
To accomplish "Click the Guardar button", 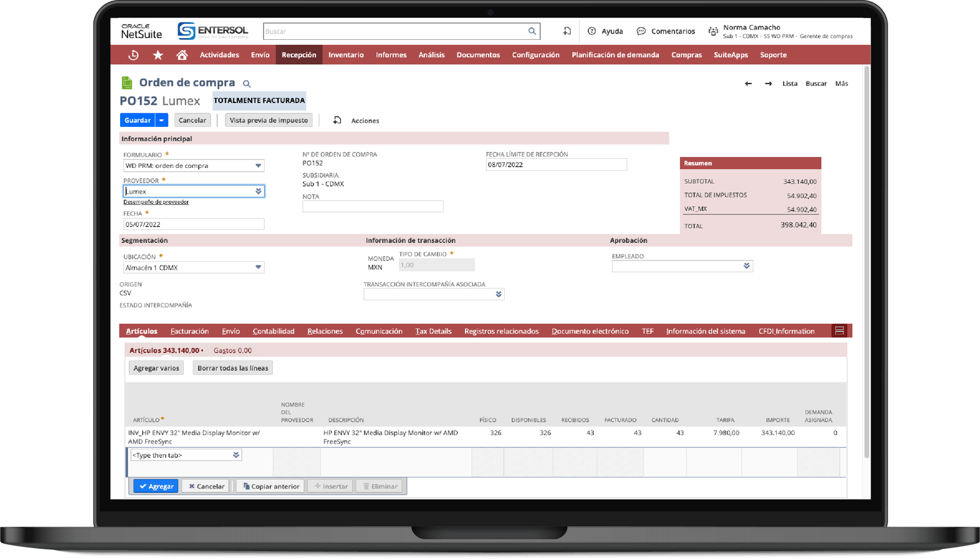I will 138,120.
